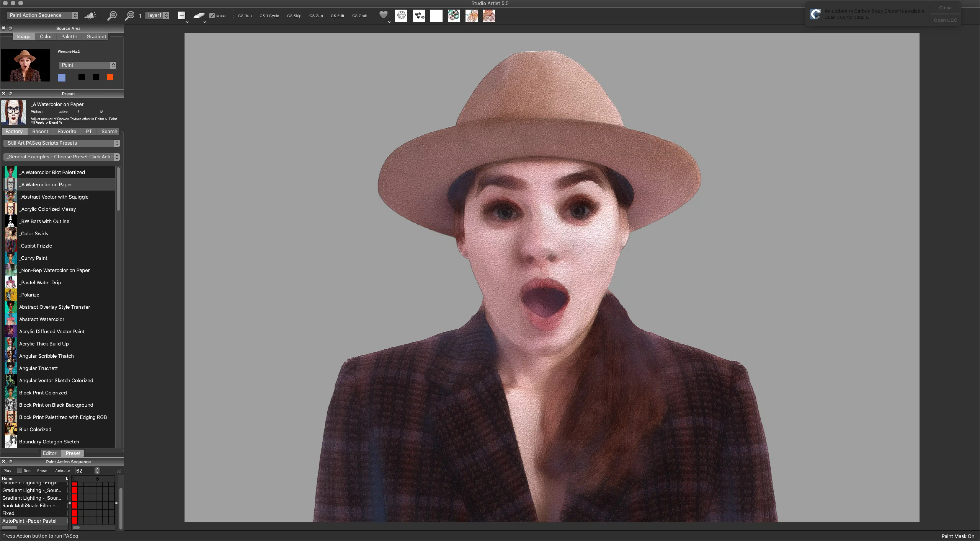
Task: Click Open CCC in notification
Action: [x=945, y=20]
